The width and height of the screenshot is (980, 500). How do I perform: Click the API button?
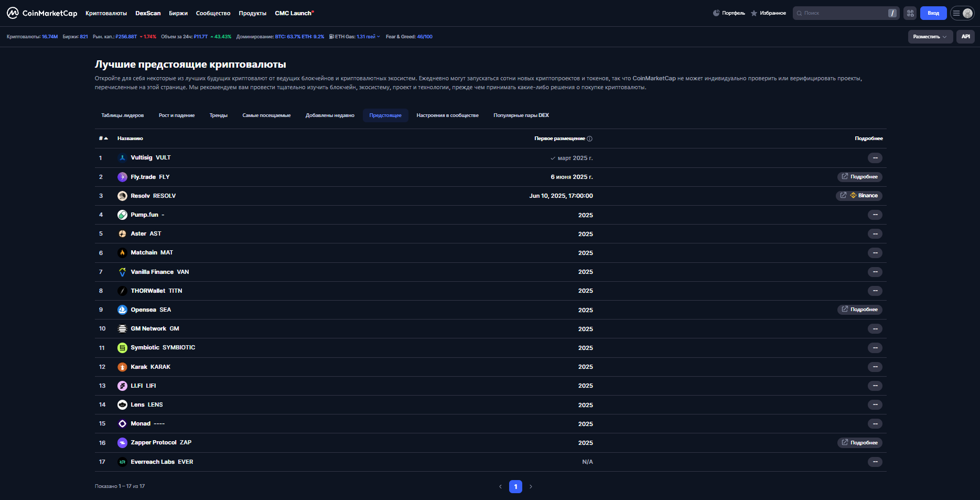coord(965,37)
